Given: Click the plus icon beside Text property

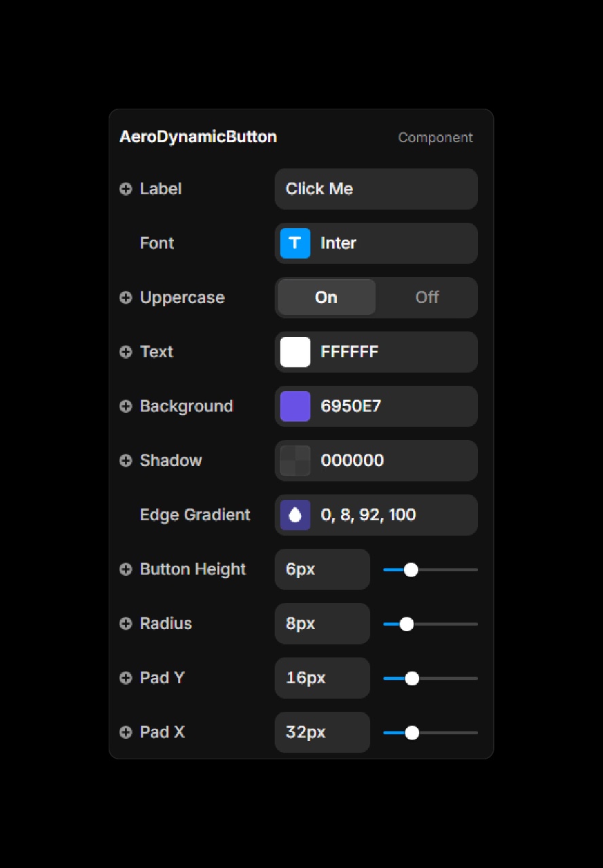Looking at the screenshot, I should [126, 352].
